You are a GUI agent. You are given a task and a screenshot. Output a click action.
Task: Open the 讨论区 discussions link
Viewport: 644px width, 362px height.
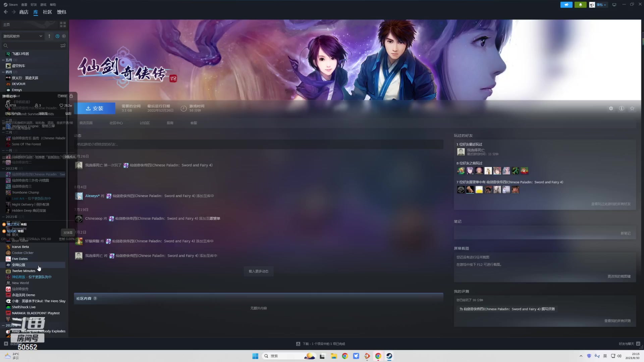point(145,123)
